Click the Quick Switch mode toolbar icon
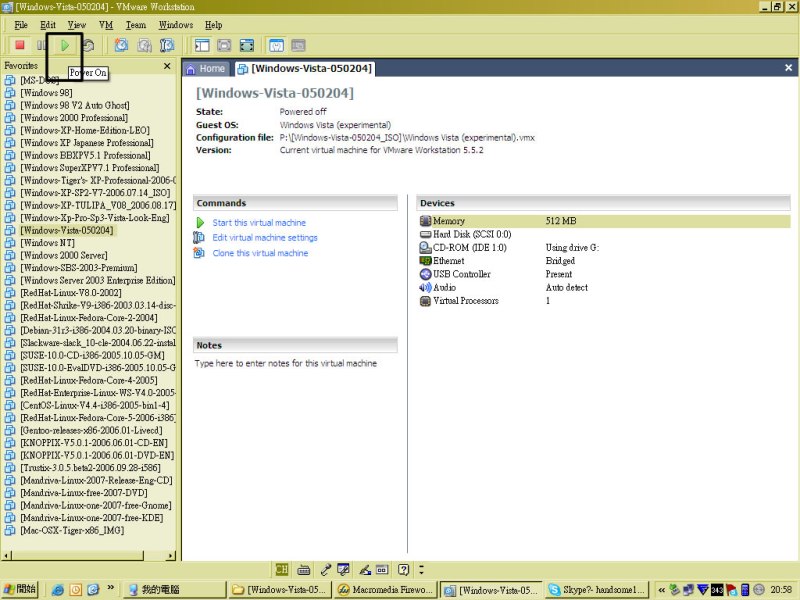Viewport: 800px width, 600px height. tap(224, 45)
